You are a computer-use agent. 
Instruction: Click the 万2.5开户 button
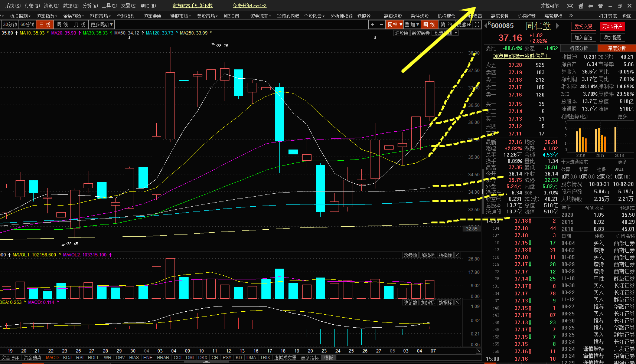point(612,26)
